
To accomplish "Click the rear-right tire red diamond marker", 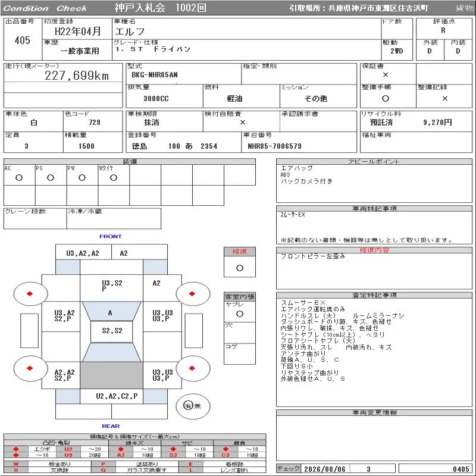I will [192, 368].
